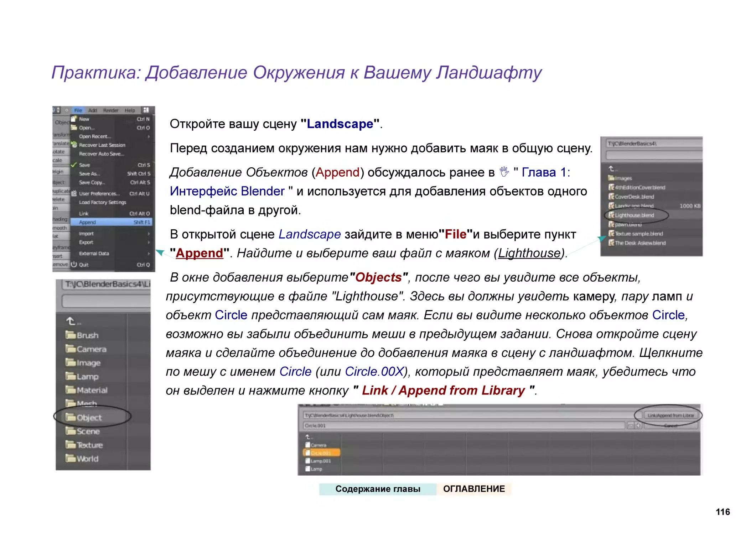Viewport: 756px width, 534px height.
Task: Select the highlighted Circle.001 object row
Action: [321, 453]
